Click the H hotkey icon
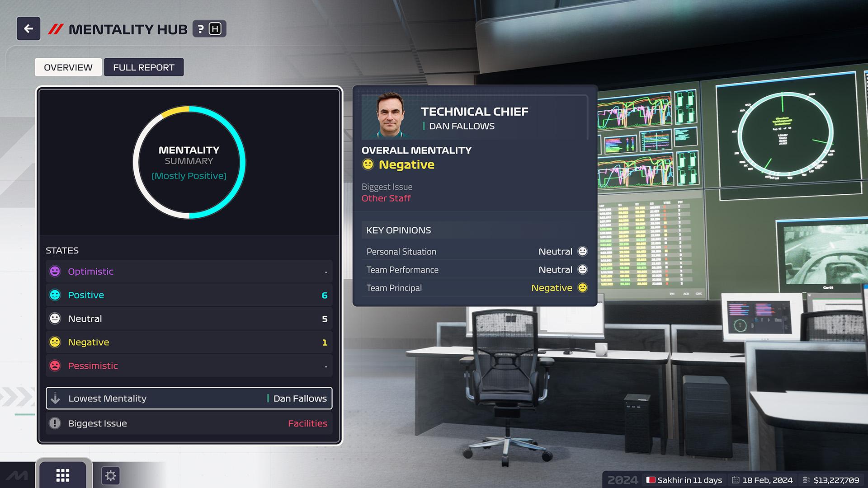 click(x=215, y=28)
